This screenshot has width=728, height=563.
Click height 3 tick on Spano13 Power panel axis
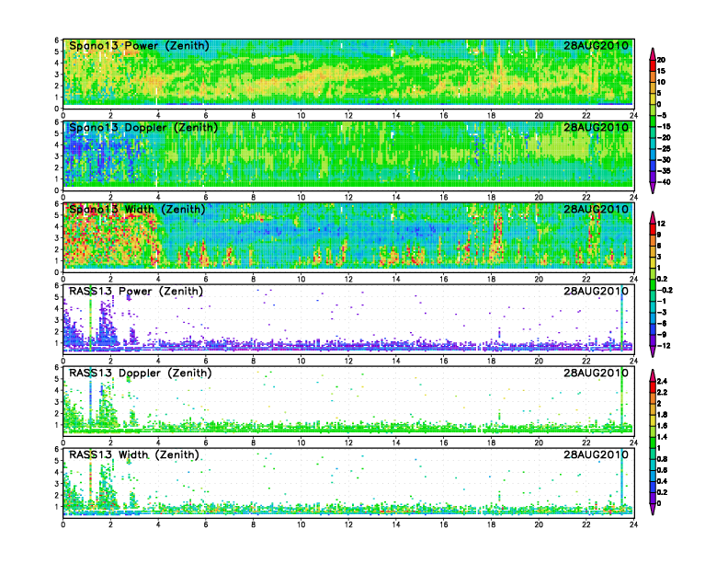[57, 75]
